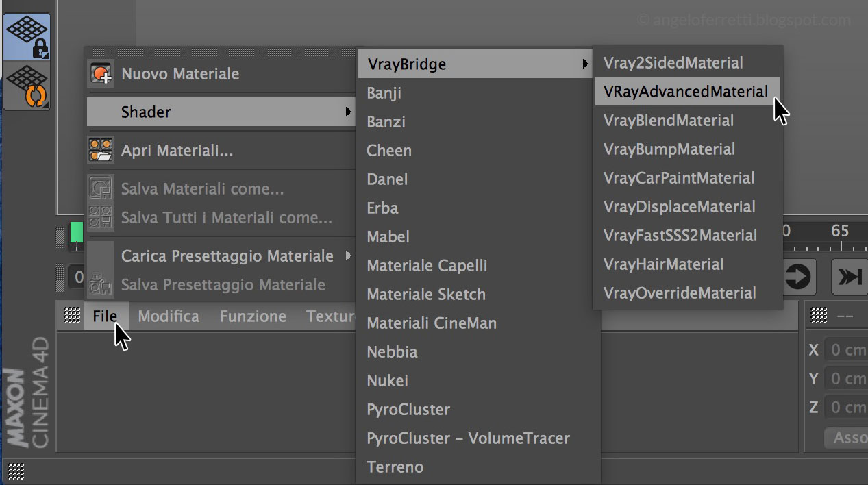Open the Modifica menu
This screenshot has height=485, width=868.
[x=169, y=316]
